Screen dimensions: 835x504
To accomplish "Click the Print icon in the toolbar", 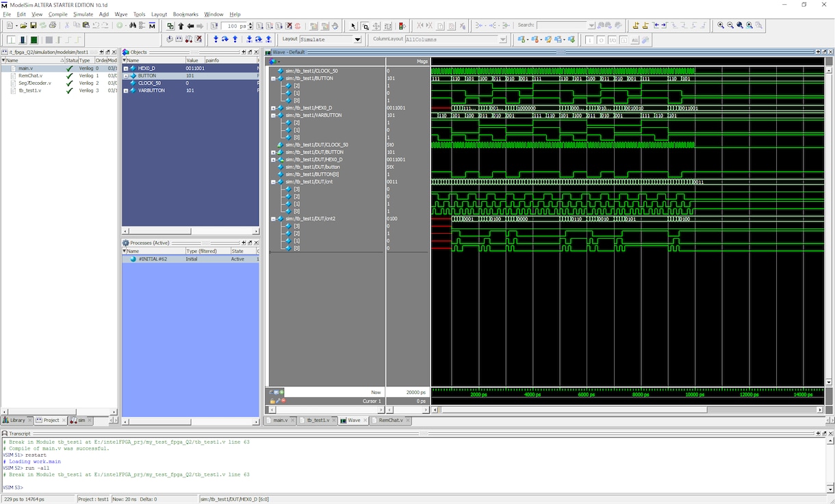I will 53,25.
